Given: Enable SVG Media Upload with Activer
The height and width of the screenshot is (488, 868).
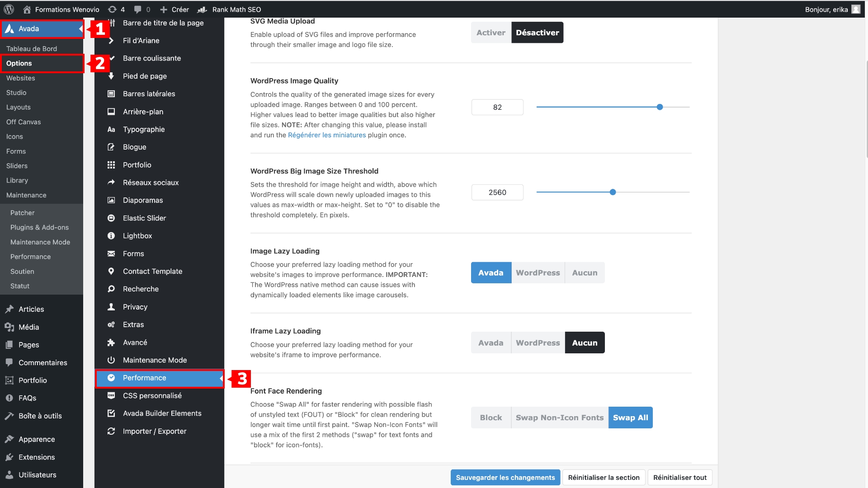Looking at the screenshot, I should (491, 33).
